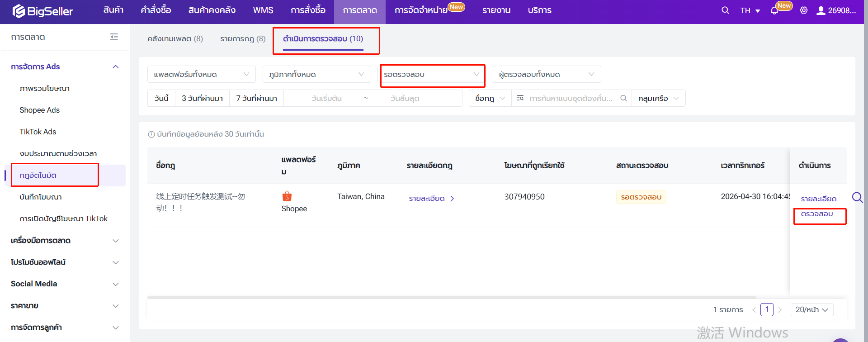Click the magnifier icon in search field

tap(623, 98)
